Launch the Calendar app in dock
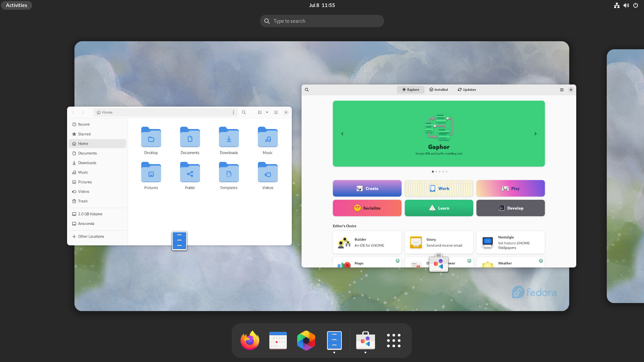Image resolution: width=644 pixels, height=362 pixels. click(278, 341)
